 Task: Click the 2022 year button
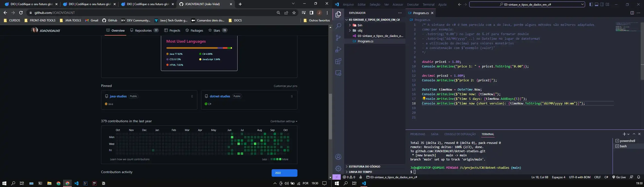click(284, 173)
